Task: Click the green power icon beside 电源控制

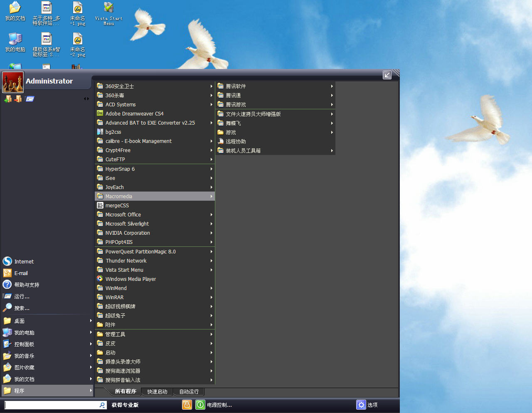Action: [200, 405]
